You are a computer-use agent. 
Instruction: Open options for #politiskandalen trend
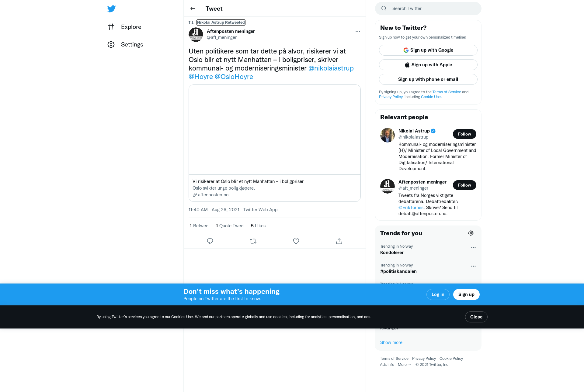tap(473, 266)
